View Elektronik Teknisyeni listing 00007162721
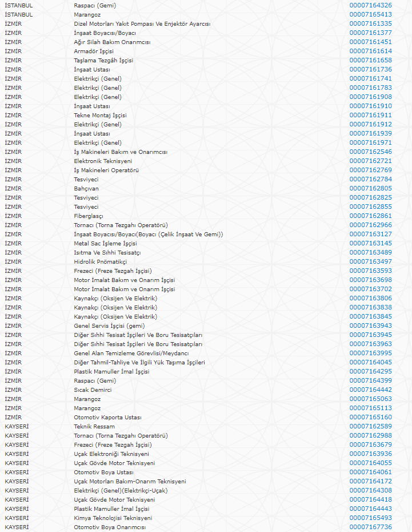 [370, 161]
